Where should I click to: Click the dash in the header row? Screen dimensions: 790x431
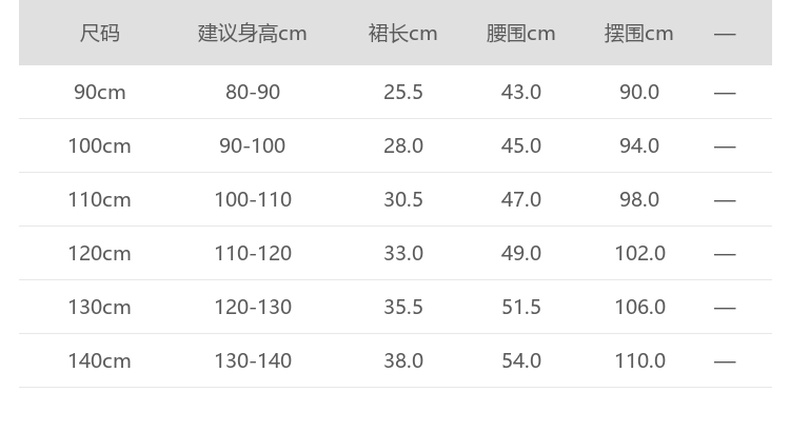coord(725,34)
